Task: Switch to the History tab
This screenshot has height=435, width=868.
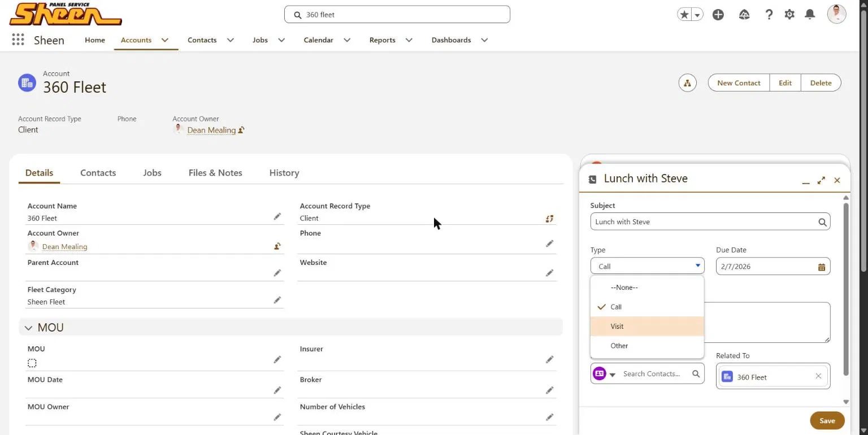Action: tap(284, 173)
